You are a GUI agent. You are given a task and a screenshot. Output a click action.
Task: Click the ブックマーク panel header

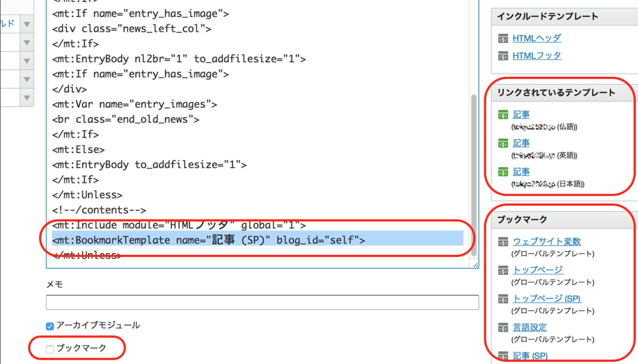pyautogui.click(x=565, y=220)
